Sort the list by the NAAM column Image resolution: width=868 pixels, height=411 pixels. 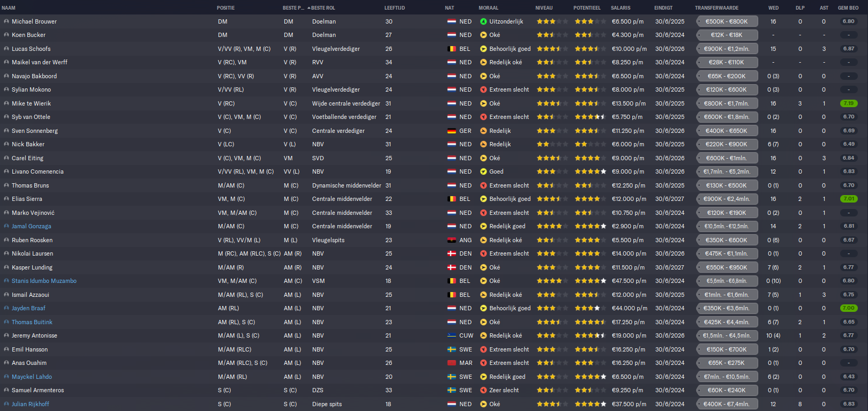click(9, 8)
